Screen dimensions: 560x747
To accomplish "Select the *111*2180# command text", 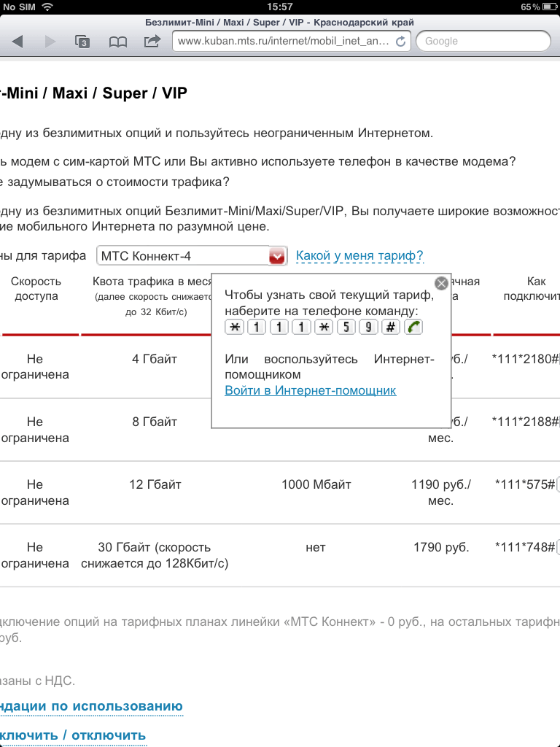I will (x=525, y=359).
